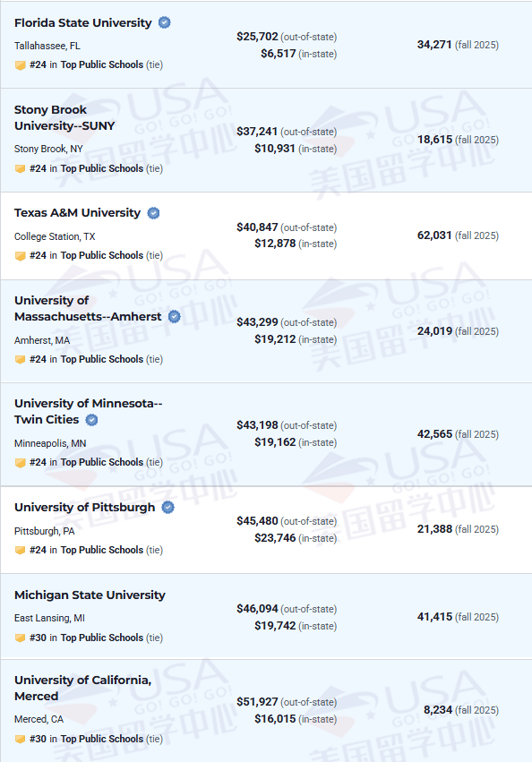Click Top Public Schools link under Florida State
Screen dimensions: 532x762
[102, 64]
